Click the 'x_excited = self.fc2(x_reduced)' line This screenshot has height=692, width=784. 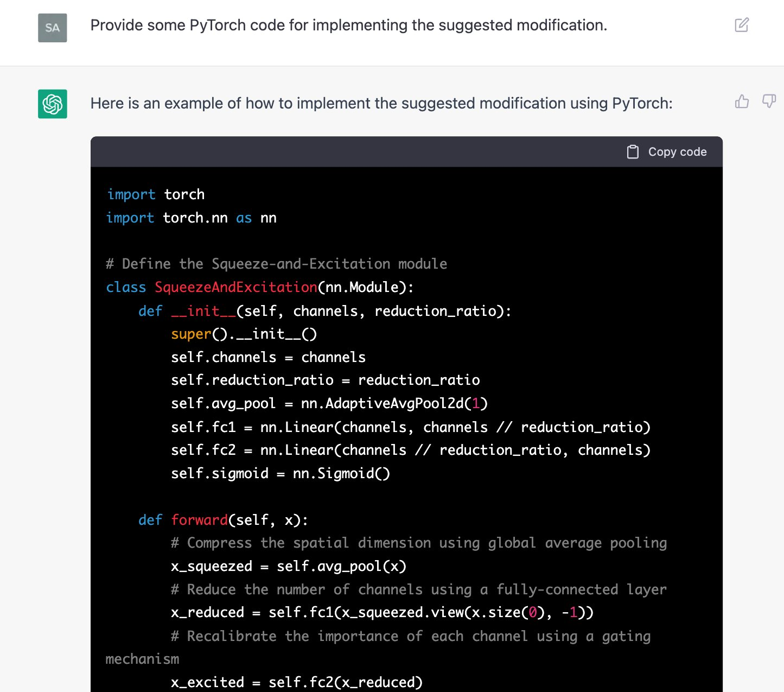(x=297, y=682)
